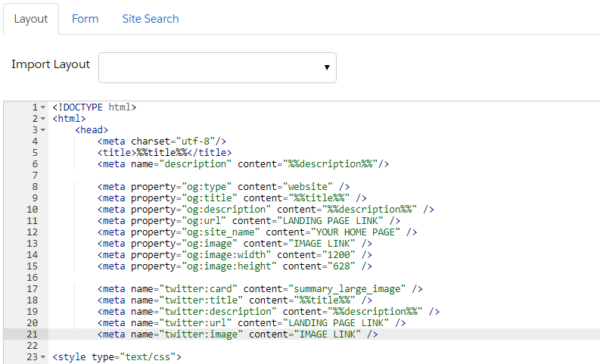The width and height of the screenshot is (600, 364).
Task: Click the <title>%%title%%</title> line
Action: pyautogui.click(x=165, y=153)
